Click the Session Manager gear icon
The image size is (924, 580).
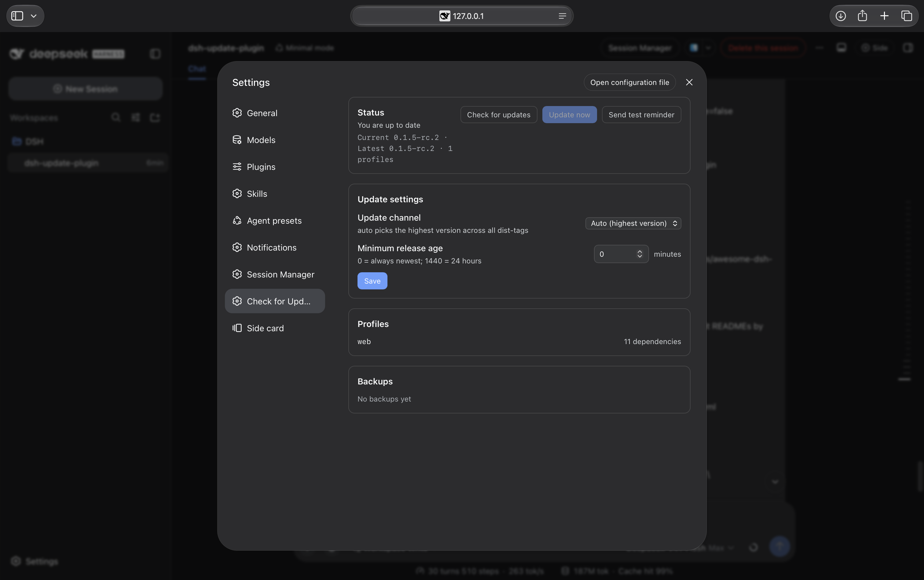point(237,274)
